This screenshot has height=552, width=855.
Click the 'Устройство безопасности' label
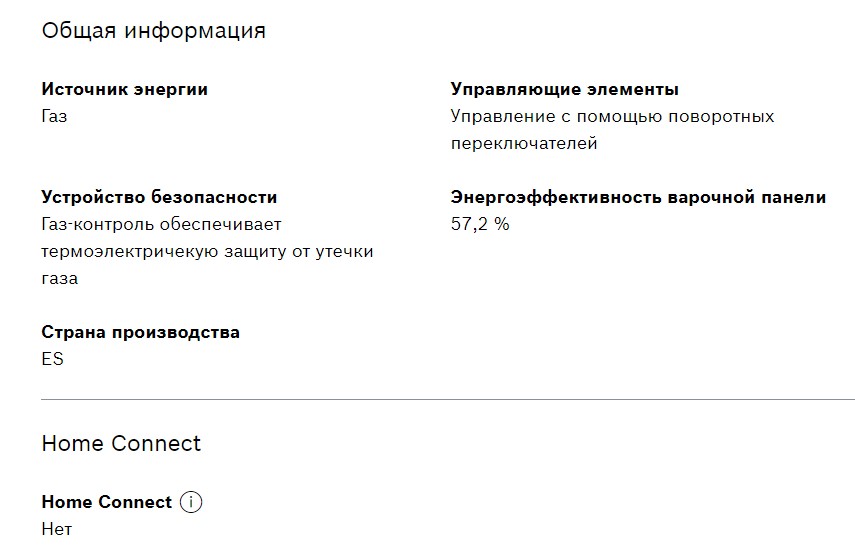159,197
